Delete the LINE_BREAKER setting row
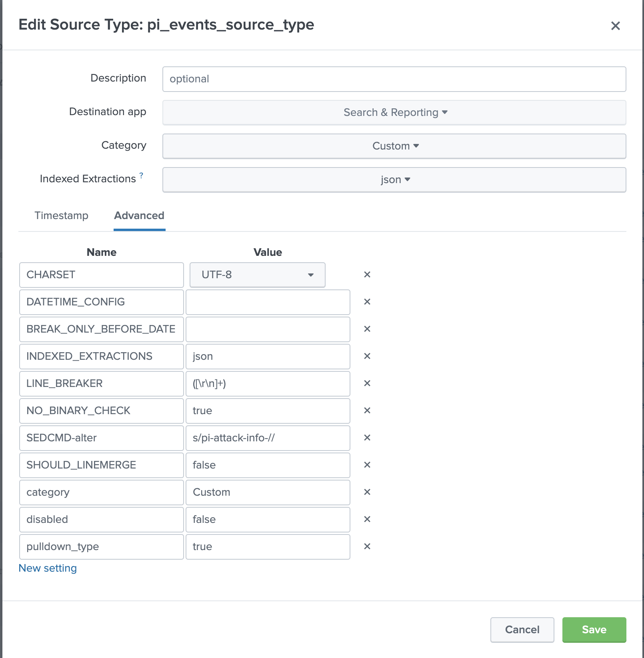The height and width of the screenshot is (658, 644). click(x=367, y=383)
